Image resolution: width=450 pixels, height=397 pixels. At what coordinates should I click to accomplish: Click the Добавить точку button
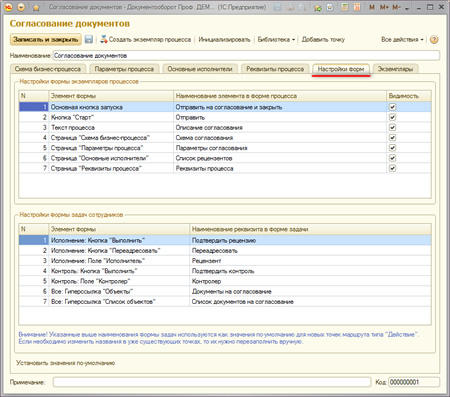(323, 39)
